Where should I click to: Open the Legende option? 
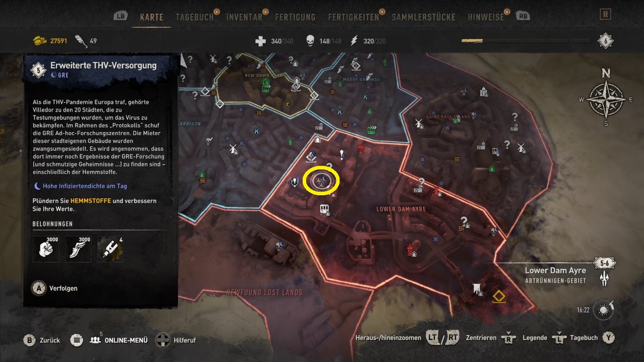pos(535,338)
